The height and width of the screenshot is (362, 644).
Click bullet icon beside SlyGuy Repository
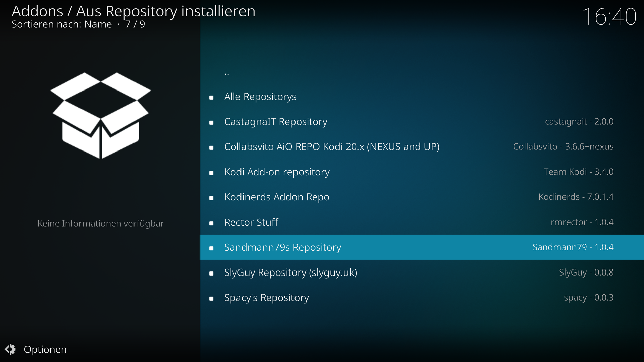[211, 274]
